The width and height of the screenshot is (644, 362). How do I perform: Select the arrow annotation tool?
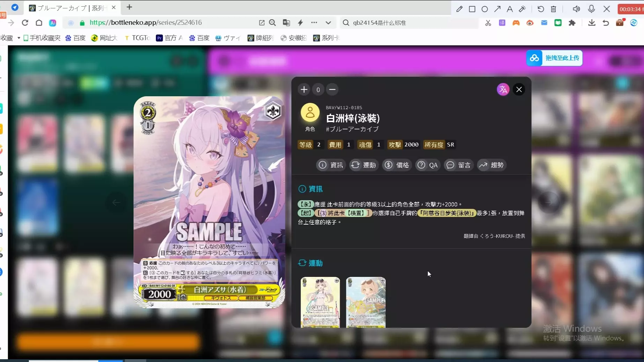click(x=497, y=9)
